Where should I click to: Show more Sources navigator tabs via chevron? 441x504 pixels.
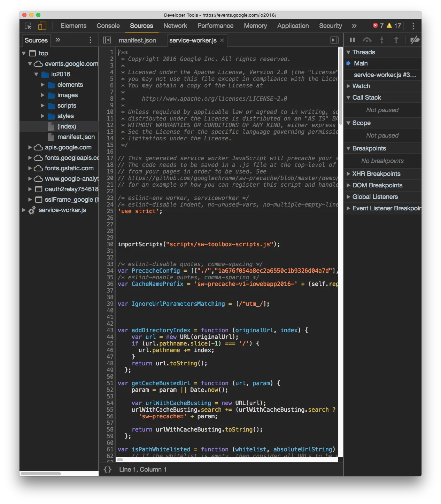[x=58, y=40]
